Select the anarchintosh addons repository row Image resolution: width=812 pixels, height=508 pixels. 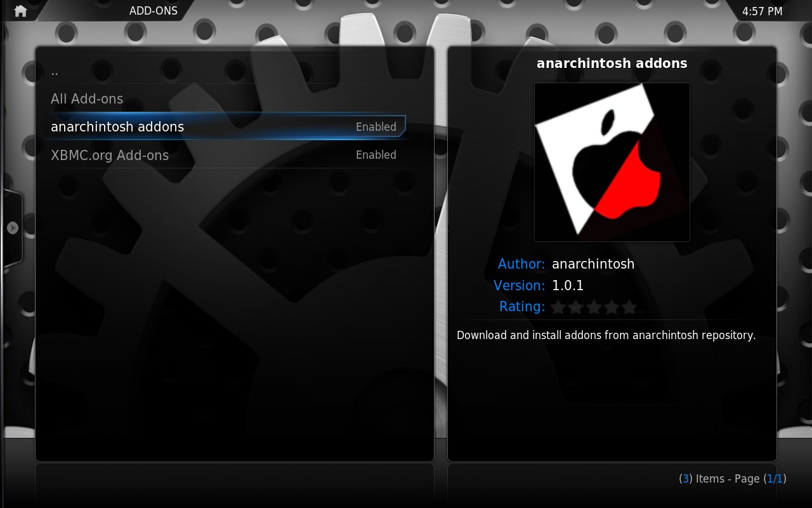coord(117,127)
